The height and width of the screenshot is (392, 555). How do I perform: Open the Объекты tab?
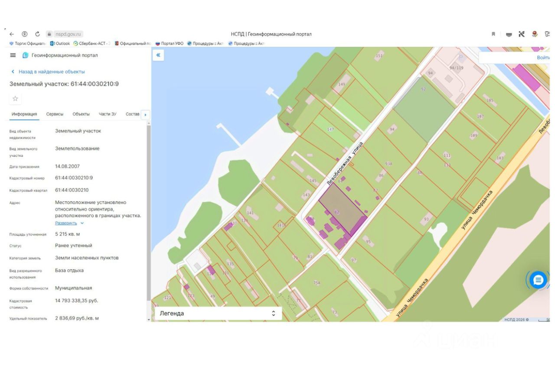pyautogui.click(x=81, y=114)
